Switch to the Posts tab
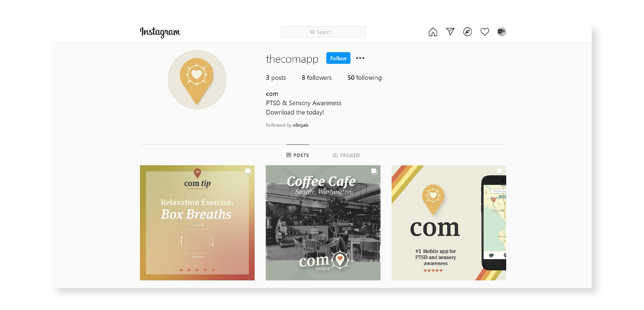The width and height of the screenshot is (644, 310). pos(298,155)
